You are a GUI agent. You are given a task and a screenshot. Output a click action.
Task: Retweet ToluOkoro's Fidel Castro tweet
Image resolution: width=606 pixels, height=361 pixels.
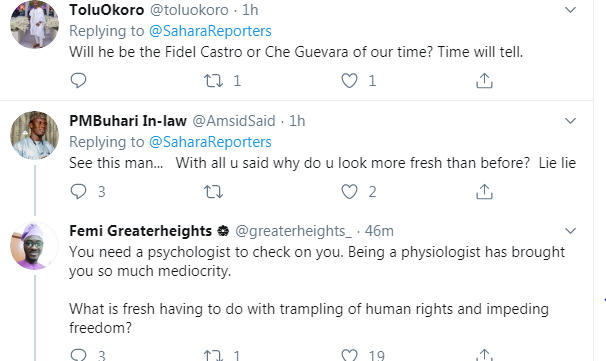(213, 80)
